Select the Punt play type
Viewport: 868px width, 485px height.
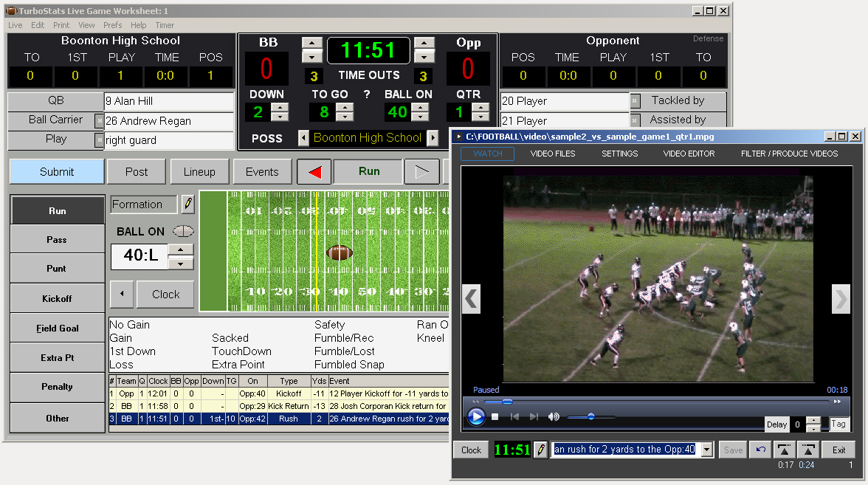(57, 269)
